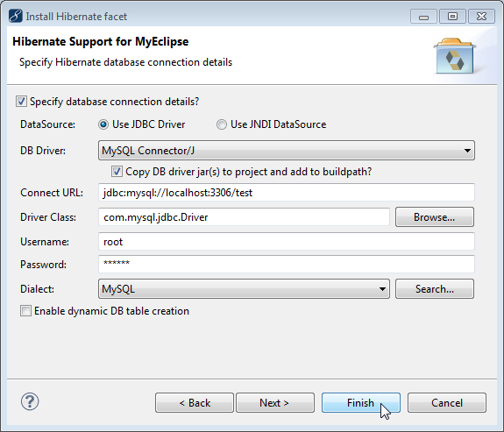The width and height of the screenshot is (504, 432).
Task: Click the Hibernate folder banner icon
Action: click(x=455, y=56)
